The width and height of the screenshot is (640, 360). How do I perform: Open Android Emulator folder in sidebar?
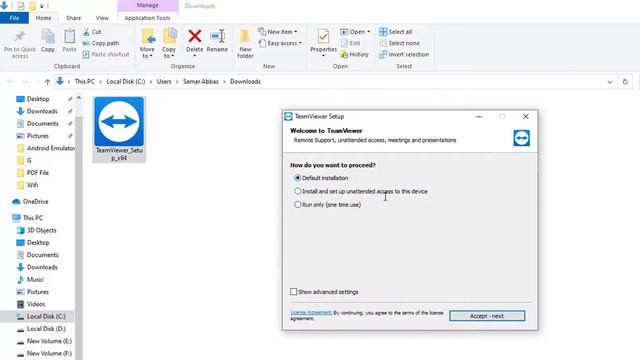46,148
